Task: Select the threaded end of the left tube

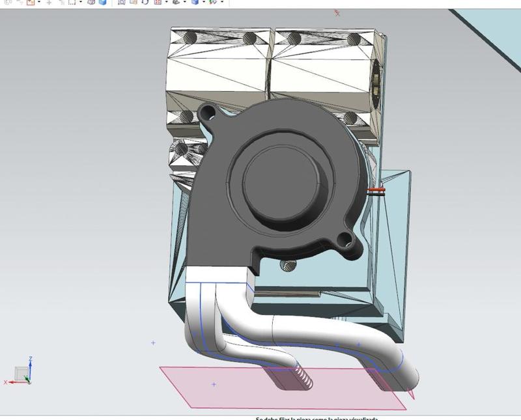Action: pos(303,376)
